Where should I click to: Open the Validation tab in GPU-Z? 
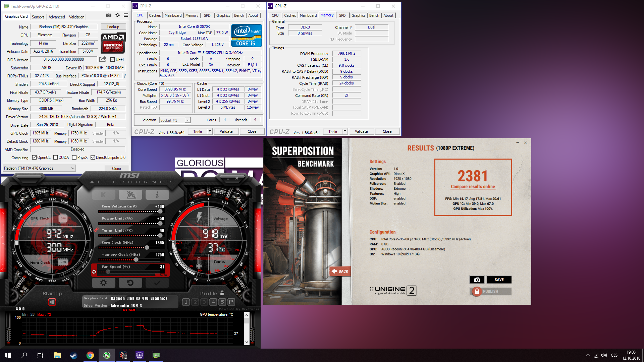click(x=76, y=17)
